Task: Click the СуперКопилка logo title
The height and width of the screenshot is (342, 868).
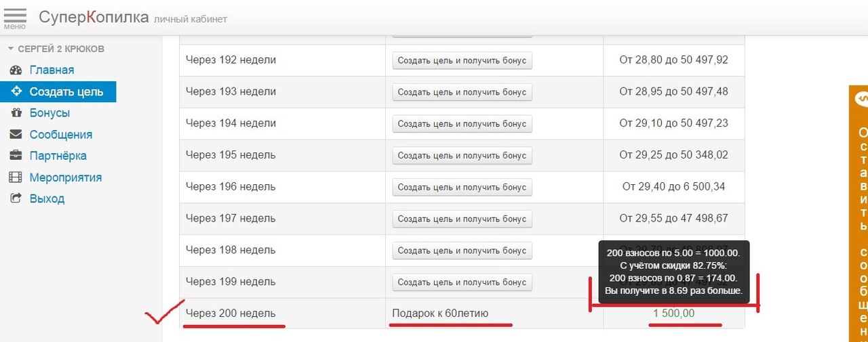Action: pyautogui.click(x=94, y=18)
